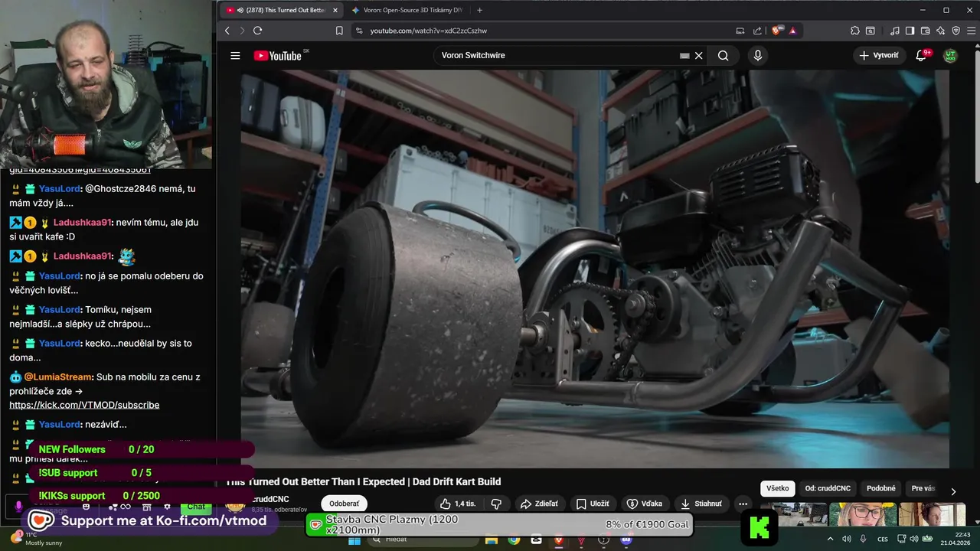Open the kick.com/VTMOD/subscribe link in chat

pyautogui.click(x=84, y=405)
